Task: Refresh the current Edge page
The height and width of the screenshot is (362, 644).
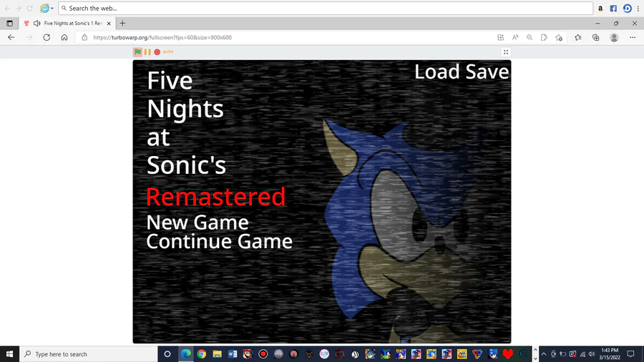Action: [x=47, y=37]
